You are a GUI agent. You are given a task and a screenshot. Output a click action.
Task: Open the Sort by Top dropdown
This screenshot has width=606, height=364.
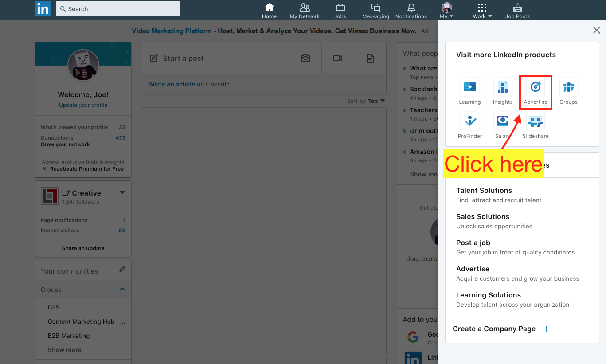(366, 101)
